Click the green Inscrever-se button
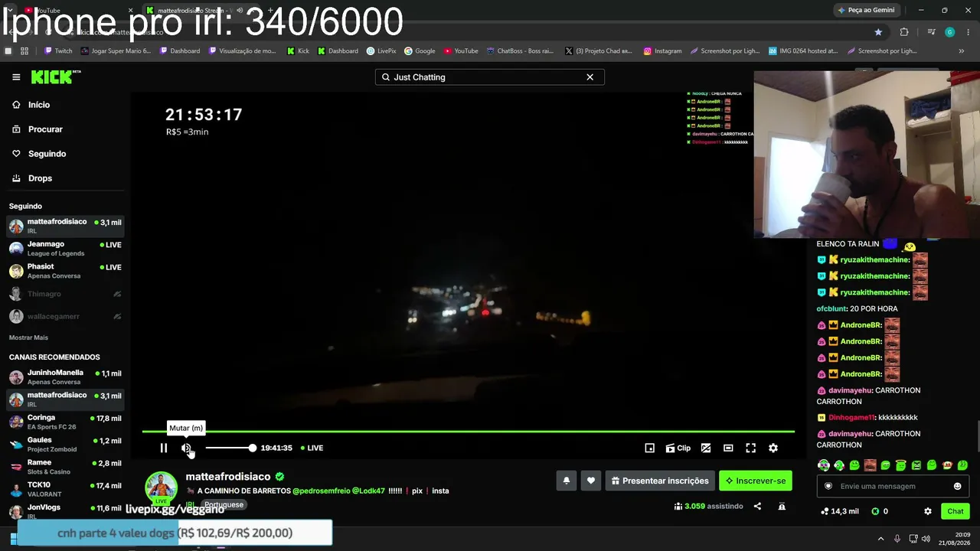 tap(756, 481)
